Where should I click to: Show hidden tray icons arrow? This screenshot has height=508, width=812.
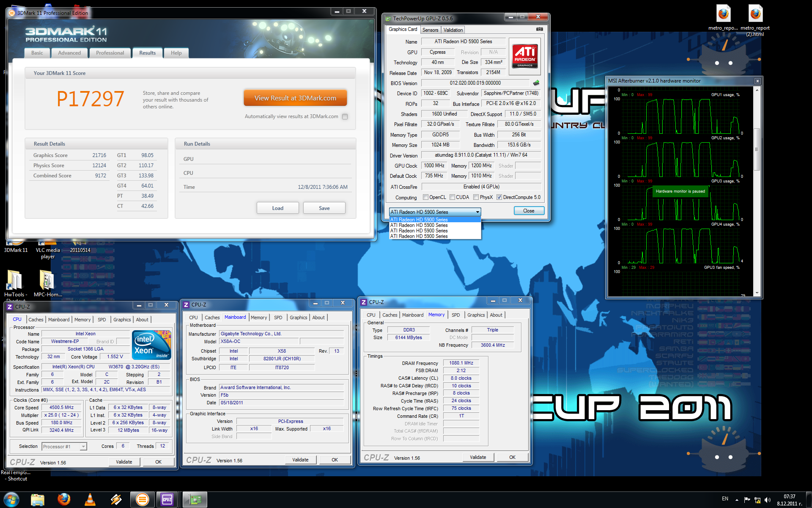(737, 500)
